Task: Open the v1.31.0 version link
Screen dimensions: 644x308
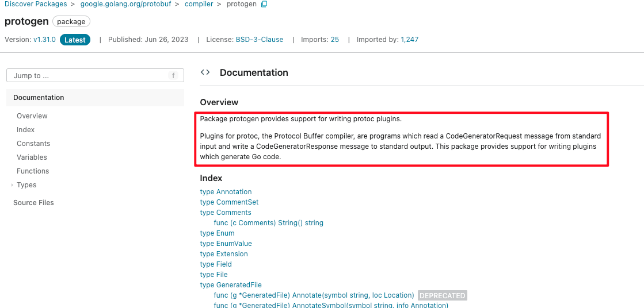Action: pos(44,40)
